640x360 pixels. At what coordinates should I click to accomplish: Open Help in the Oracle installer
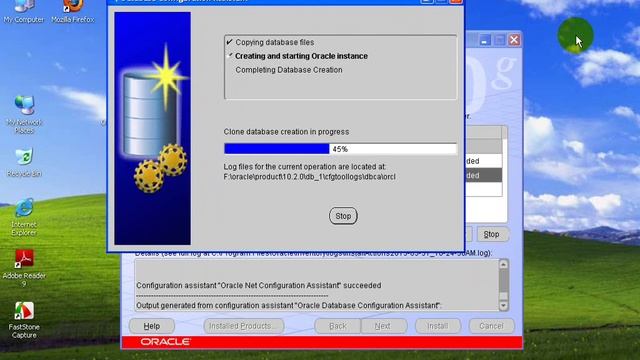pyautogui.click(x=152, y=326)
